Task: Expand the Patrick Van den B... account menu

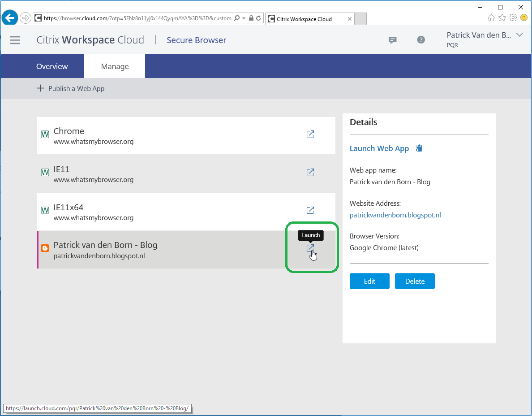Action: [x=519, y=35]
